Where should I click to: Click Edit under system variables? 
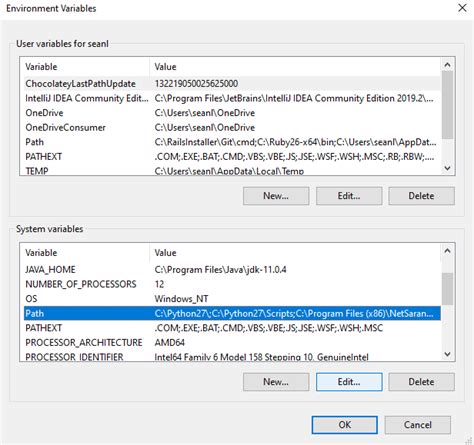pos(349,382)
